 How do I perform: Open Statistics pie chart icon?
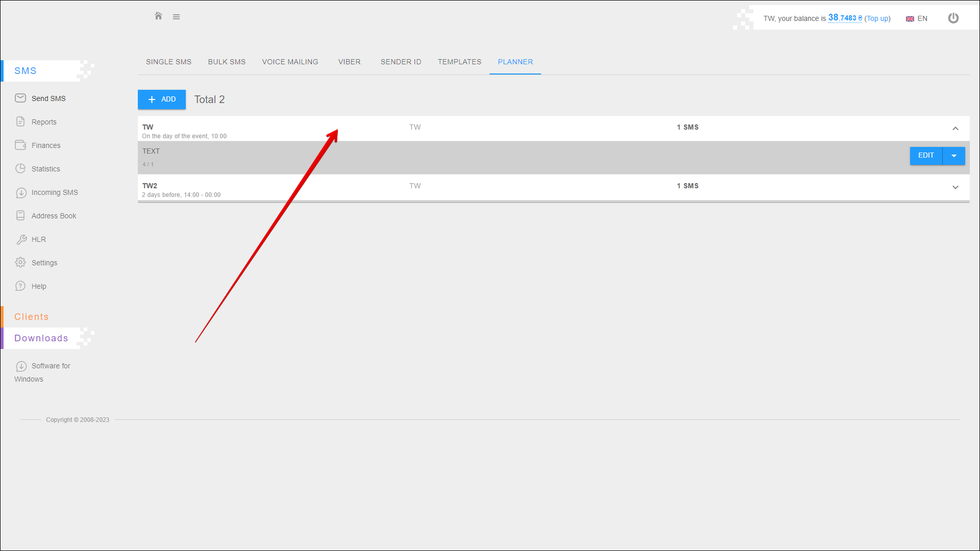[20, 168]
